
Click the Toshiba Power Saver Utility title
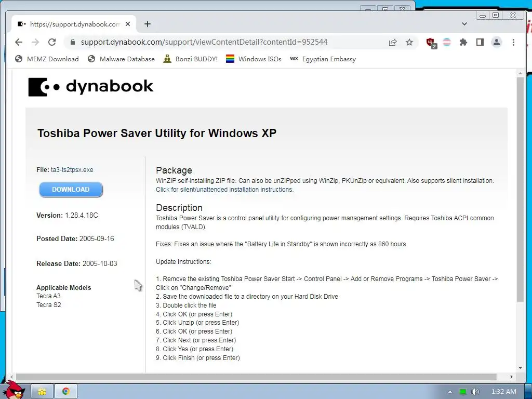click(157, 133)
